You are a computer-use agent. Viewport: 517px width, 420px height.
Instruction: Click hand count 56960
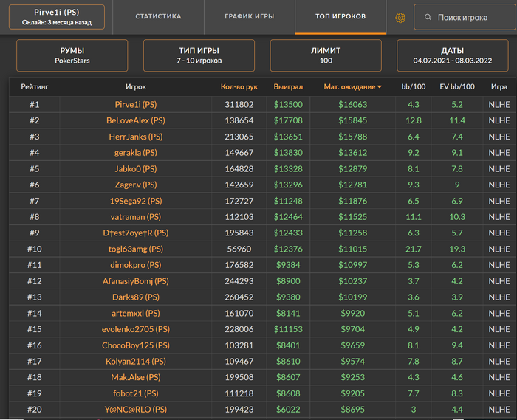click(x=239, y=249)
